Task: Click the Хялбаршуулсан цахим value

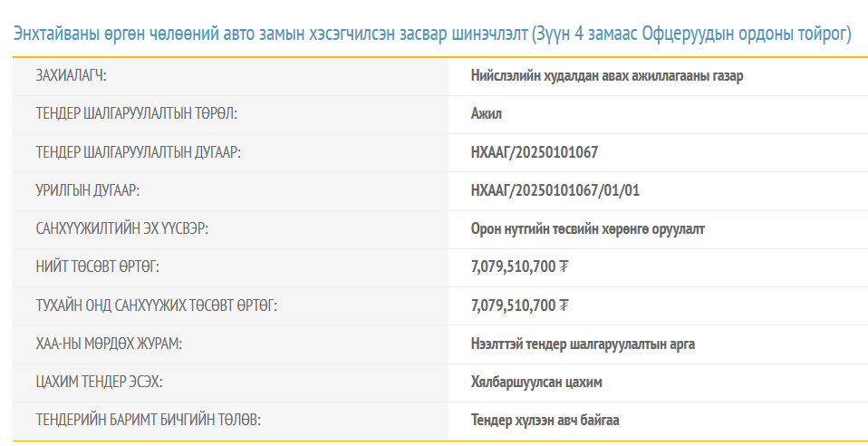Action: (x=536, y=382)
